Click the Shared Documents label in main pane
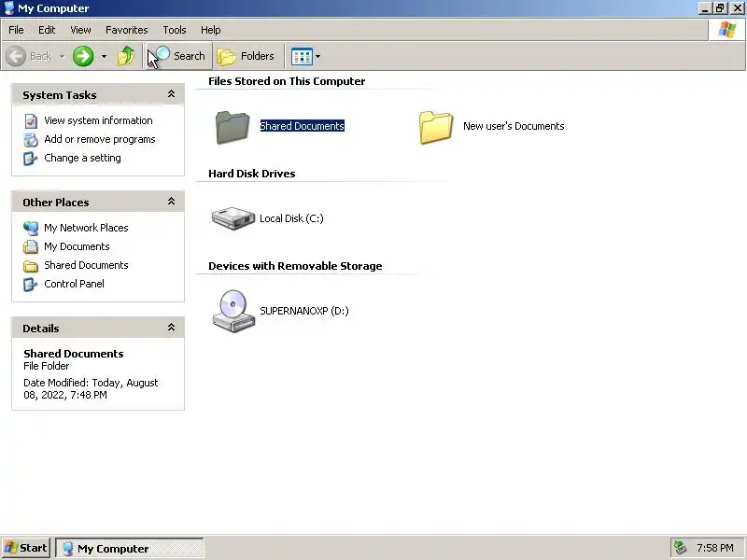The height and width of the screenshot is (560, 747). pyautogui.click(x=302, y=126)
